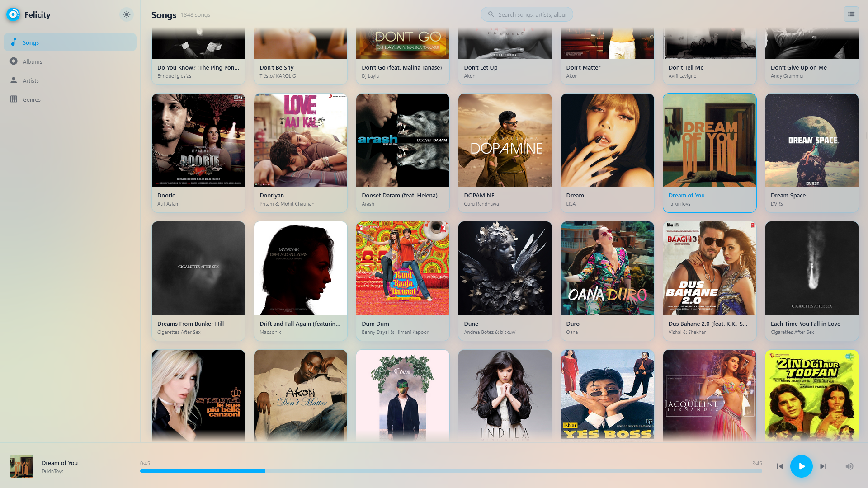Click the Felicity app logo icon
This screenshot has width=868, height=488.
click(13, 14)
